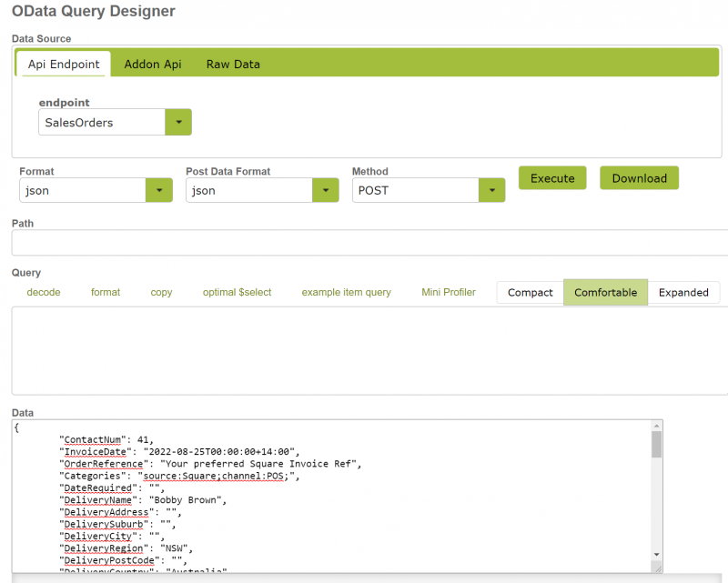The image size is (728, 583).
Task: Select the Compact view mode
Action: tap(530, 292)
